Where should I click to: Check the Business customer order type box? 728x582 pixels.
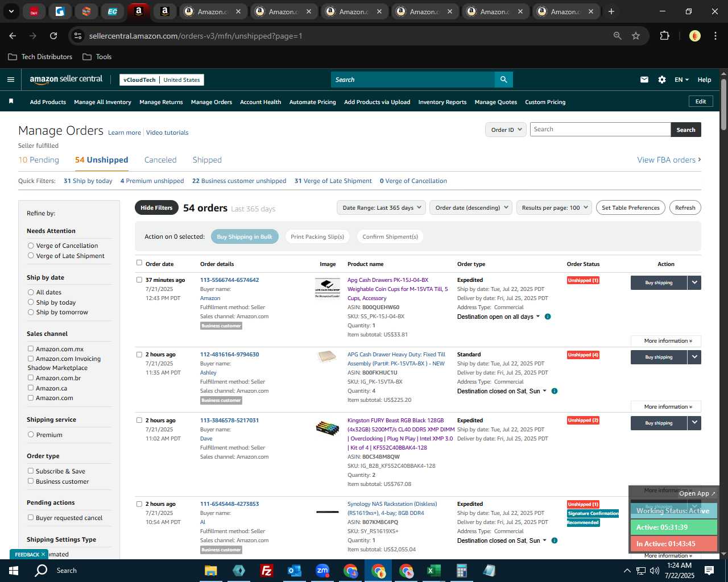(x=31, y=481)
